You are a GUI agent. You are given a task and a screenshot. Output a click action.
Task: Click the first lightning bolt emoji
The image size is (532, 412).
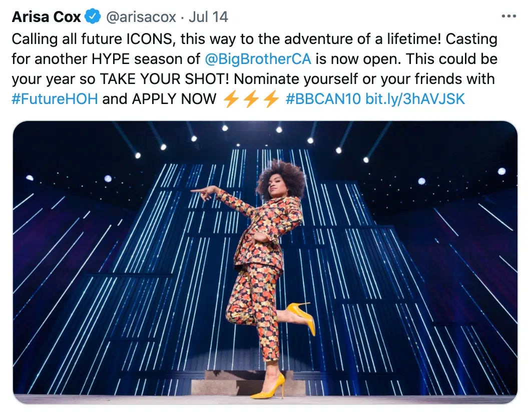tap(231, 99)
